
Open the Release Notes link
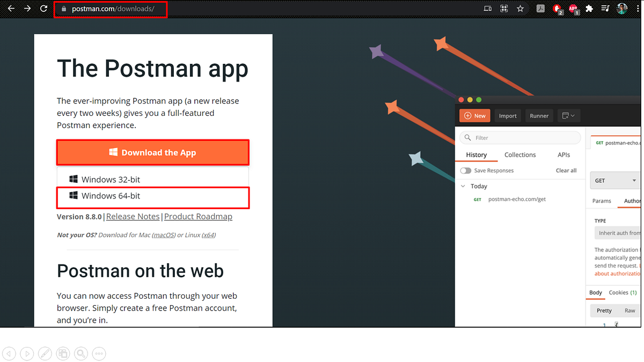click(133, 216)
